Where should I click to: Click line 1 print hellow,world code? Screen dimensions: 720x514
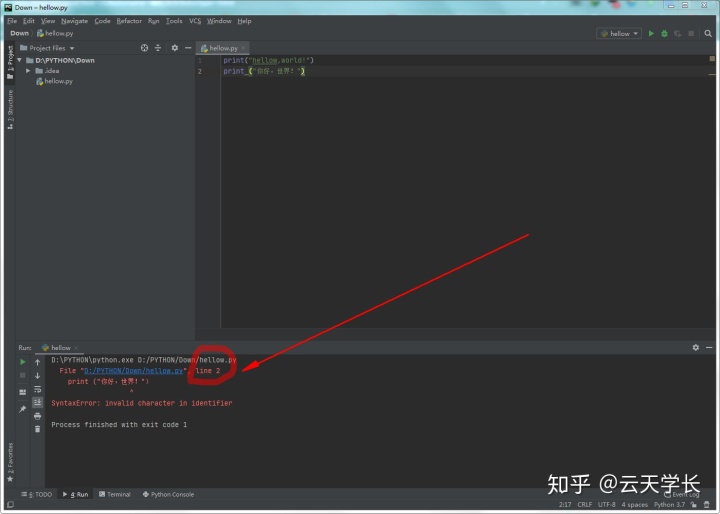pos(268,60)
